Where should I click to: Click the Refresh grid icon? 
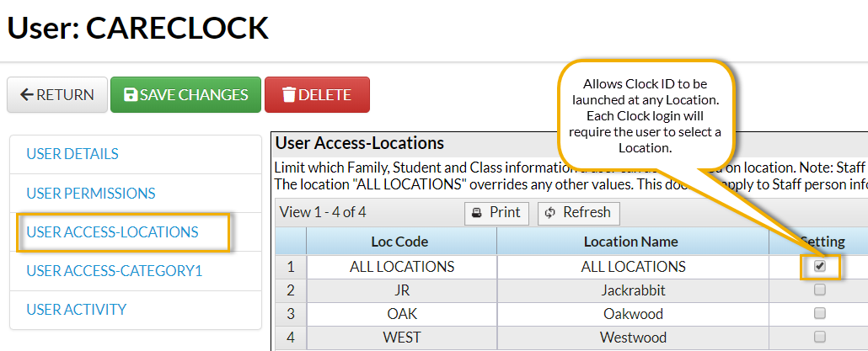coord(550,213)
